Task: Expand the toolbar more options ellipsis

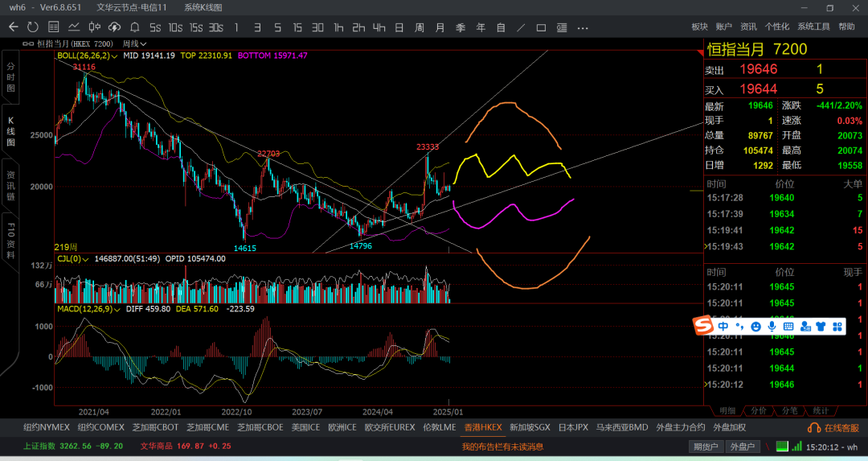Action: pos(583,27)
